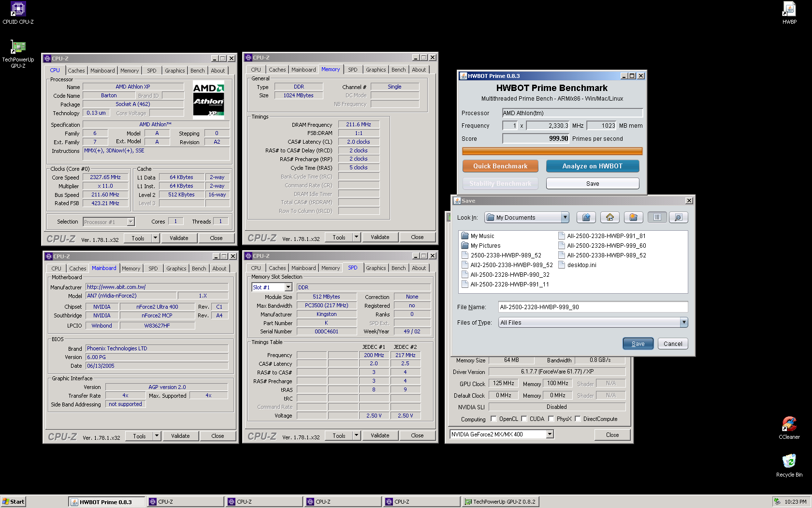Click Analyze on HWBOT button

click(x=593, y=166)
